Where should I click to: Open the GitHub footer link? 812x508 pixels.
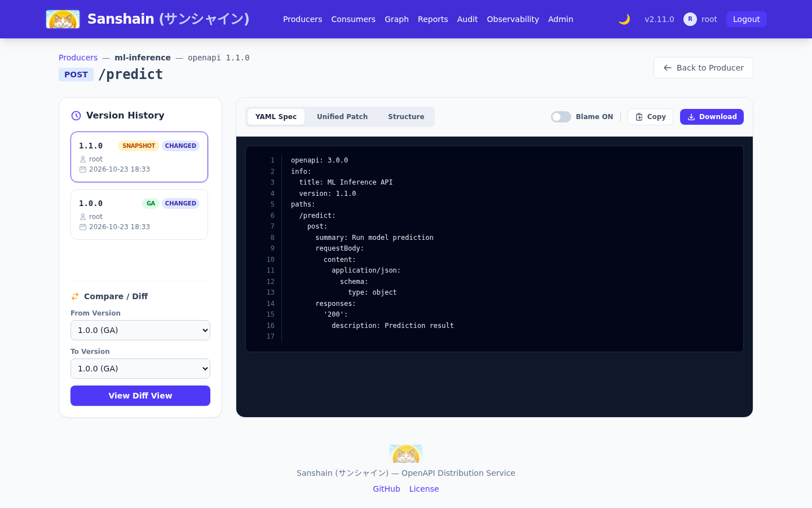[x=386, y=489]
